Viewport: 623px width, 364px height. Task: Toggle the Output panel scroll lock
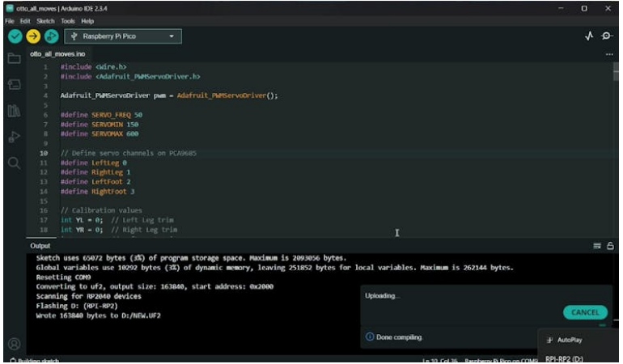click(x=610, y=245)
